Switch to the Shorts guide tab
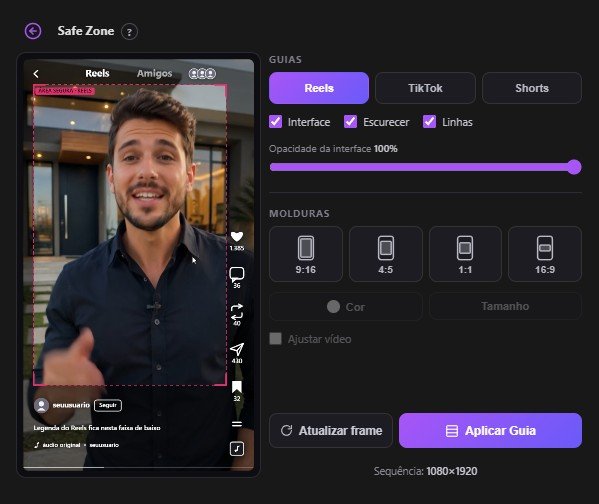This screenshot has height=504, width=599. pos(532,88)
